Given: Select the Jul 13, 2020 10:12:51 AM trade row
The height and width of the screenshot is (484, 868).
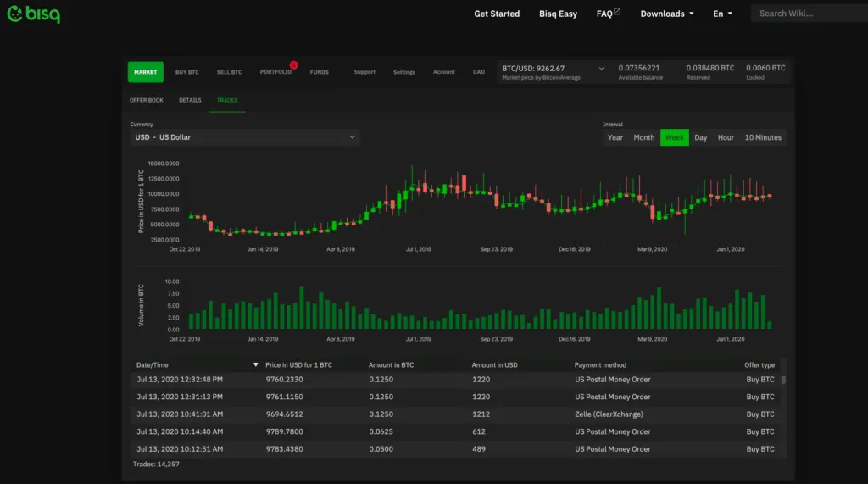Looking at the screenshot, I should (455, 449).
